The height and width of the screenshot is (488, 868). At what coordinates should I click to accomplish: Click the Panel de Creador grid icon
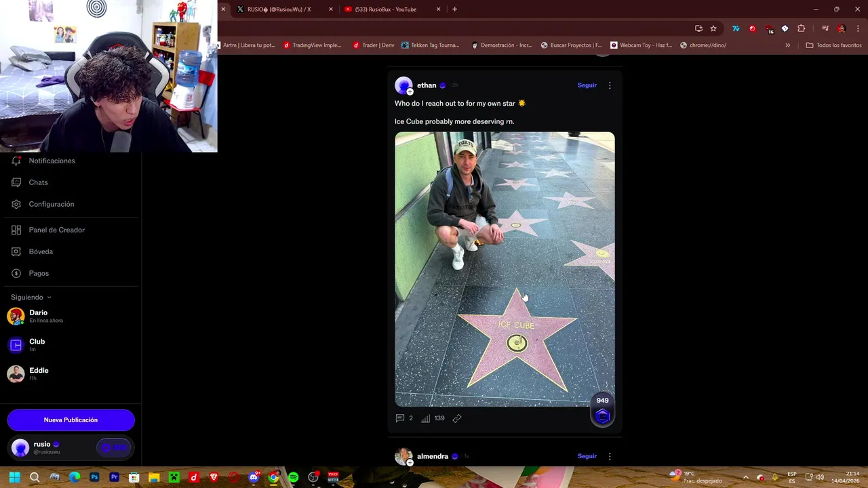pyautogui.click(x=16, y=230)
